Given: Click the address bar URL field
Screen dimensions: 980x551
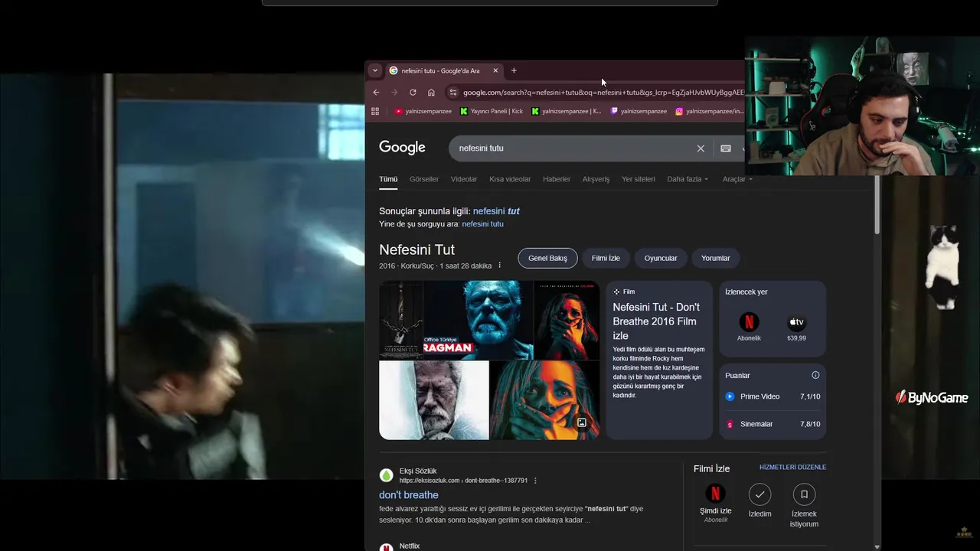Looking at the screenshot, I should coord(603,93).
